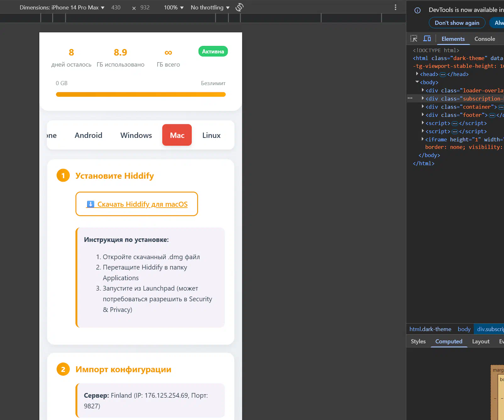
Task: Expand the container div ellipsis badge
Action: pos(501,107)
